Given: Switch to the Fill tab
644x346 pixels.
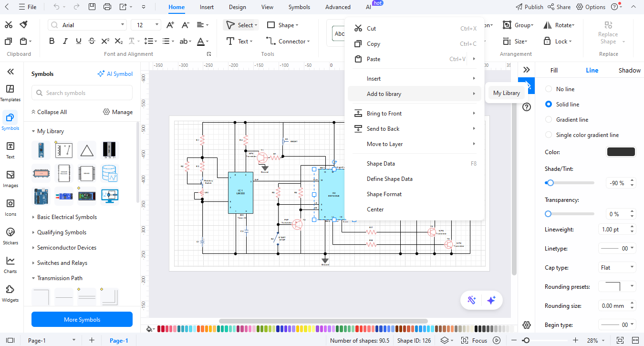Looking at the screenshot, I should [x=554, y=70].
